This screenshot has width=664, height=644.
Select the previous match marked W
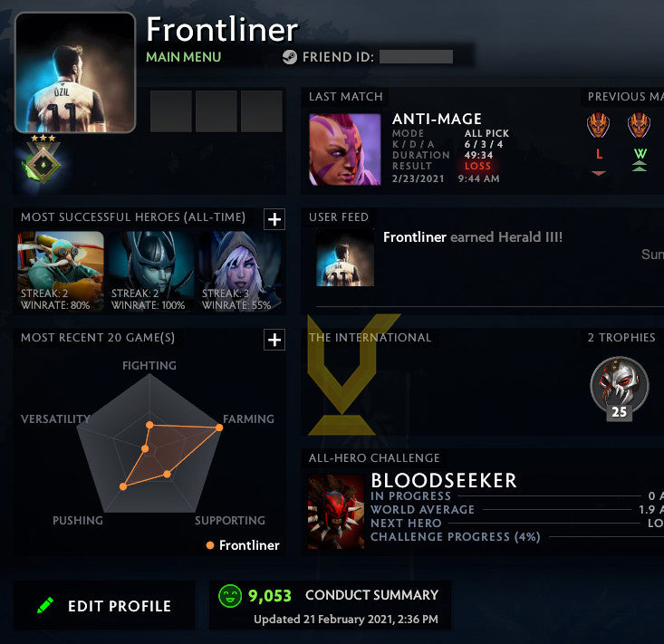pos(640,143)
